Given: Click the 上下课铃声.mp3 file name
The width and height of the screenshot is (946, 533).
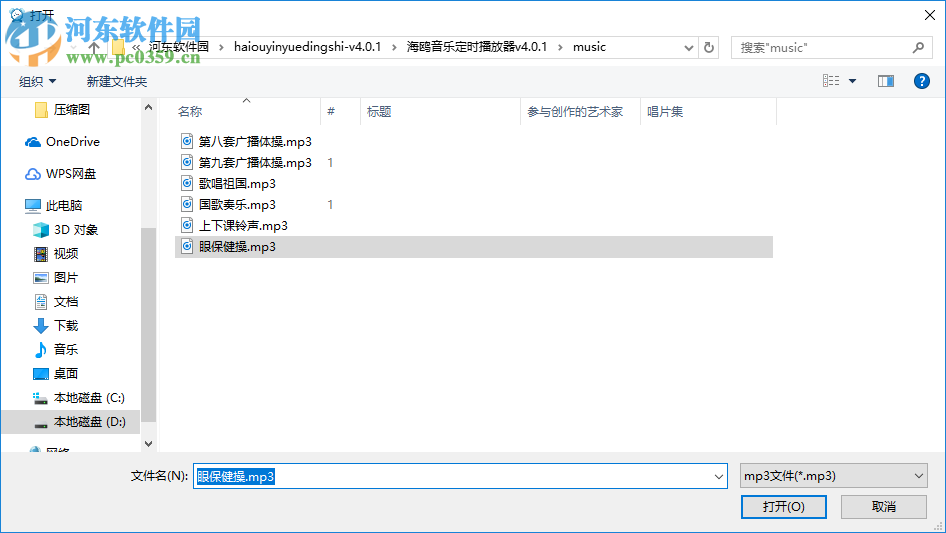Looking at the screenshot, I should click(x=243, y=226).
